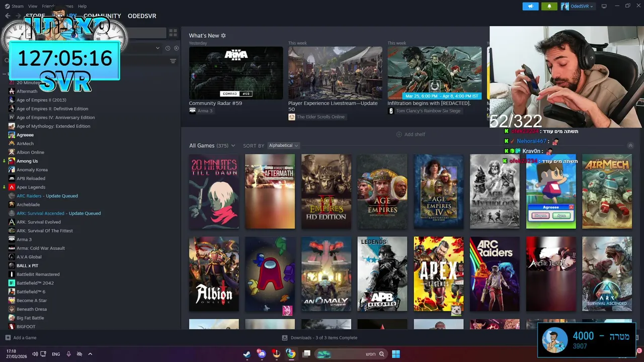The height and width of the screenshot is (362, 644).
Task: Select Among Us in the sidebar
Action: (x=27, y=161)
